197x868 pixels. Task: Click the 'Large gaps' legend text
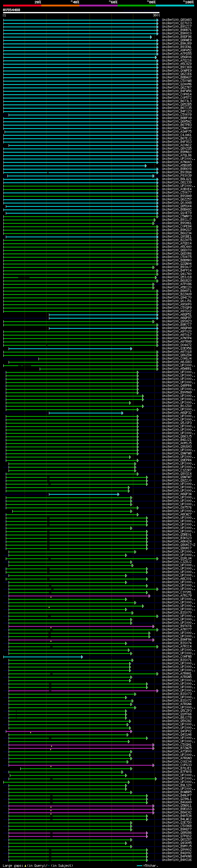pyautogui.click(x=13, y=865)
